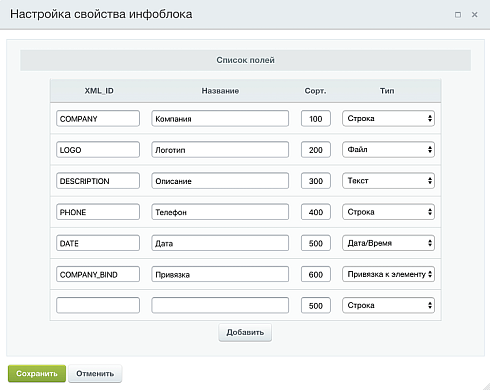Click the Добавить button

pos(245,332)
